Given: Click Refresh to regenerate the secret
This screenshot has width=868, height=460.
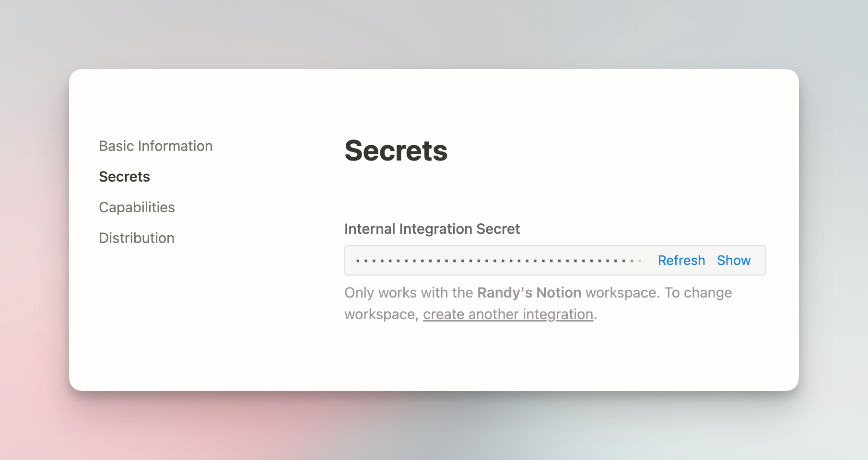Looking at the screenshot, I should tap(681, 260).
